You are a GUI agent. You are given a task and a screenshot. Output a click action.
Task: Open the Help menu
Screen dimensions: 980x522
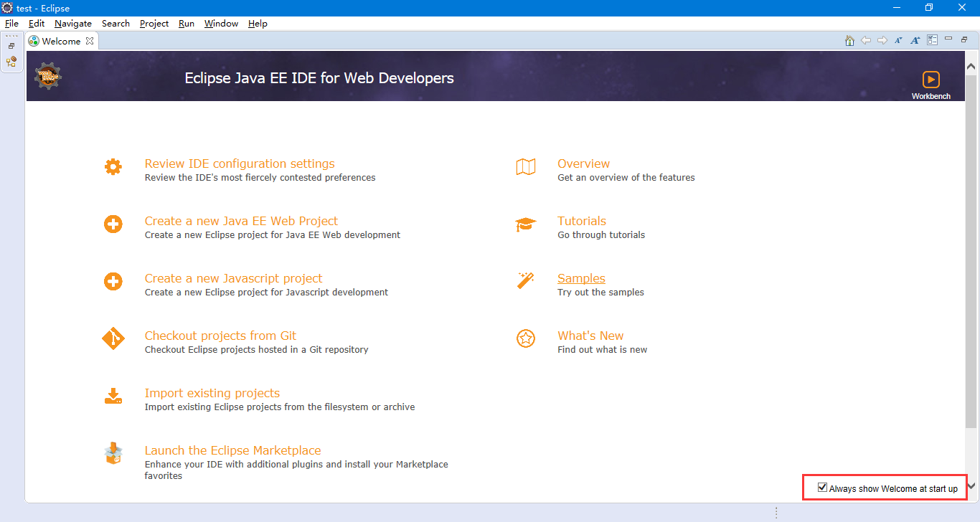[x=258, y=24]
